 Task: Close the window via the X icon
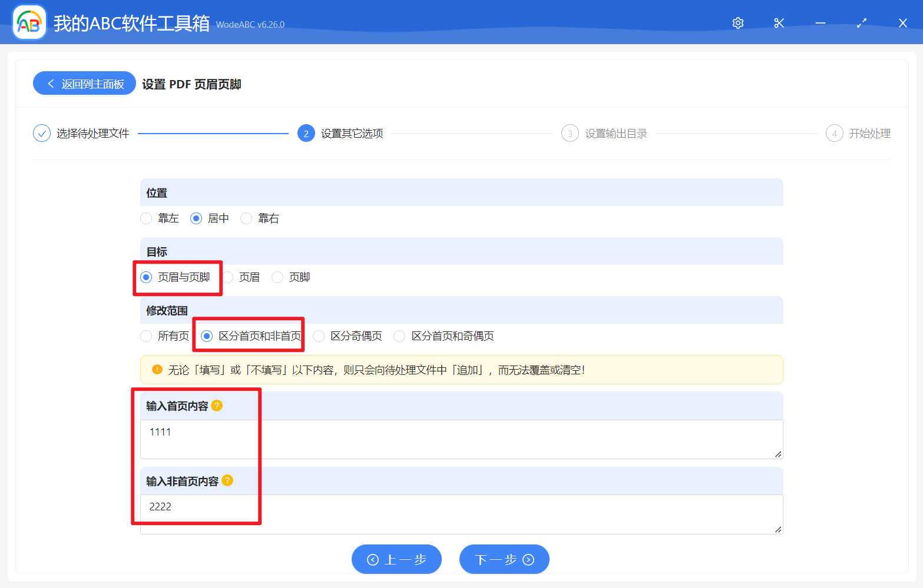(903, 23)
